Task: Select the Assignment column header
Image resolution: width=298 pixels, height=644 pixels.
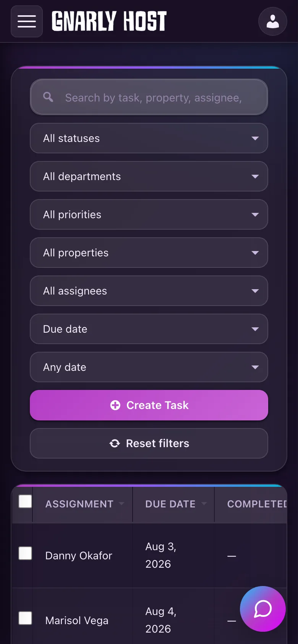Action: 79,504
